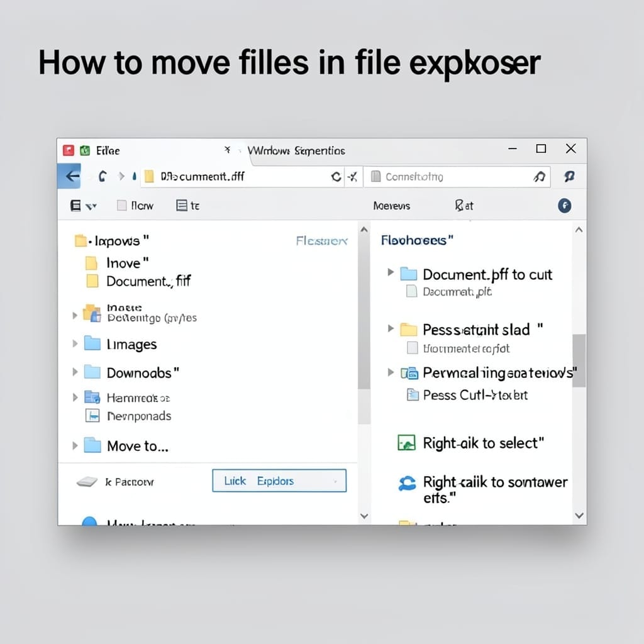Click the Pesss Cutl document icon
Viewport: 644px width, 644px height.
coord(413,394)
